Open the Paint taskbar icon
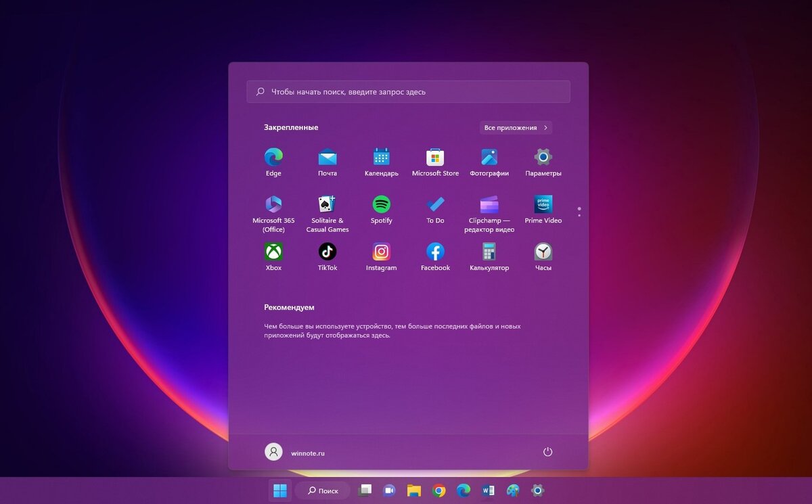The image size is (812, 504). 513,490
